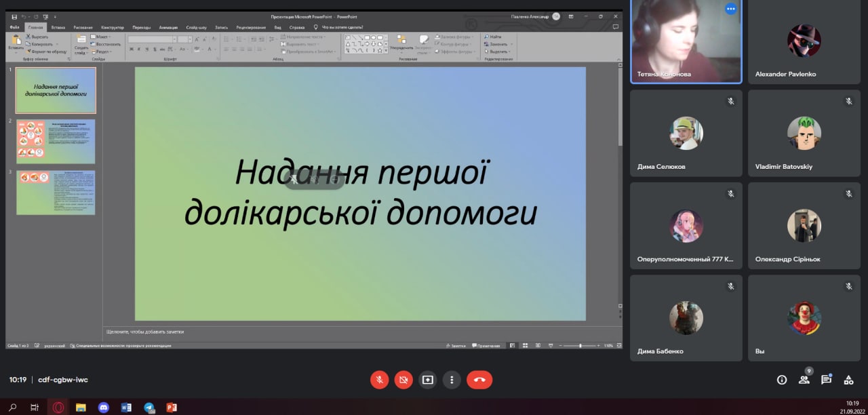Open the three-dot more options in call bar

(x=452, y=380)
